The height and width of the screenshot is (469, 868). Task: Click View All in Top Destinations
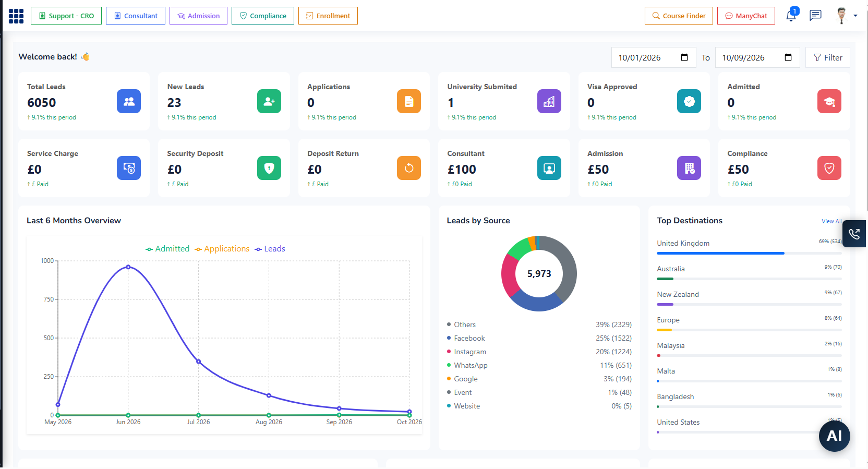831,221
